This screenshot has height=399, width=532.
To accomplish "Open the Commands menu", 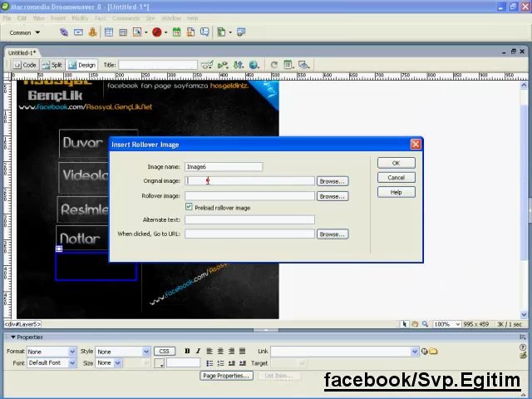I will pyautogui.click(x=126, y=18).
